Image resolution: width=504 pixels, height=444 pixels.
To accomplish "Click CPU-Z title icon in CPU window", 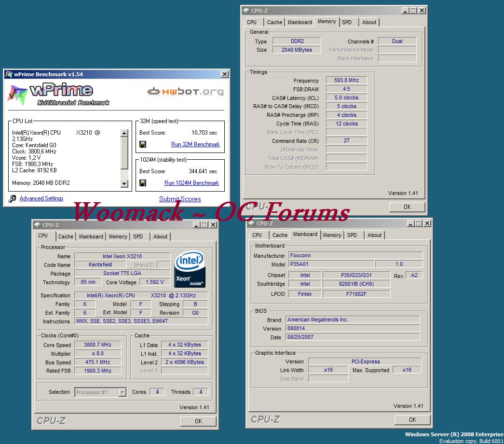I will (38, 224).
